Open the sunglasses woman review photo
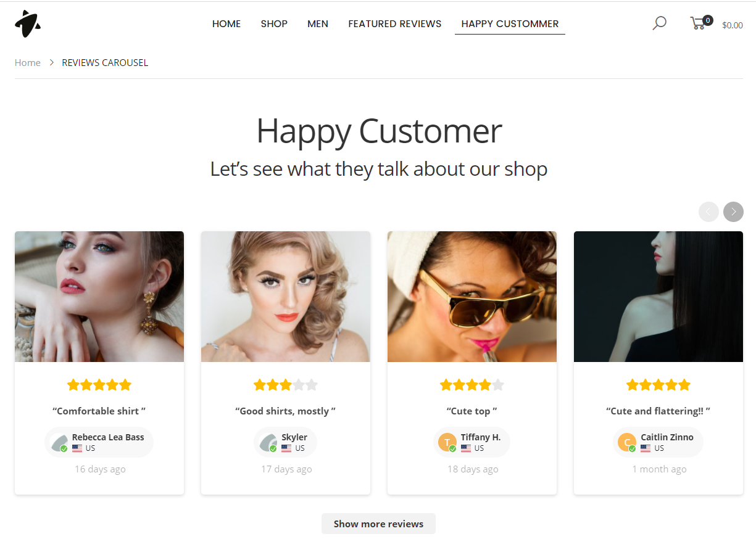This screenshot has width=756, height=539. (x=472, y=297)
